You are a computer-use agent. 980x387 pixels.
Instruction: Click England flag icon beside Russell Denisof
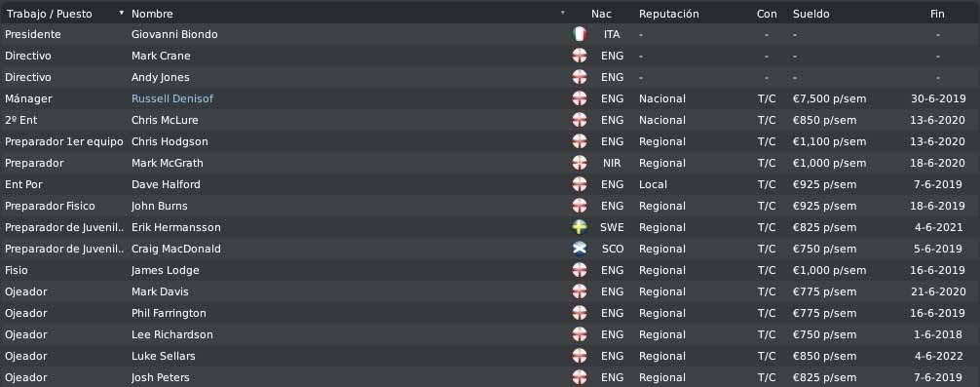coord(580,98)
